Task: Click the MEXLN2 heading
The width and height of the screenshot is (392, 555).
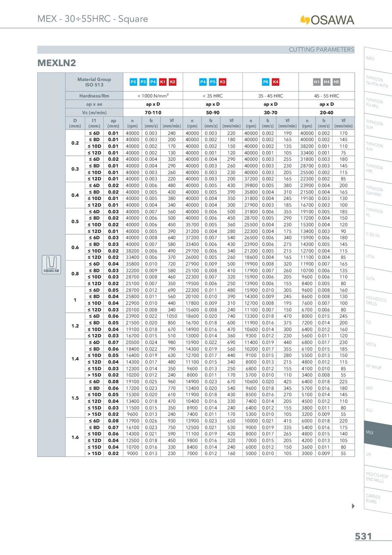Action: click(57, 63)
